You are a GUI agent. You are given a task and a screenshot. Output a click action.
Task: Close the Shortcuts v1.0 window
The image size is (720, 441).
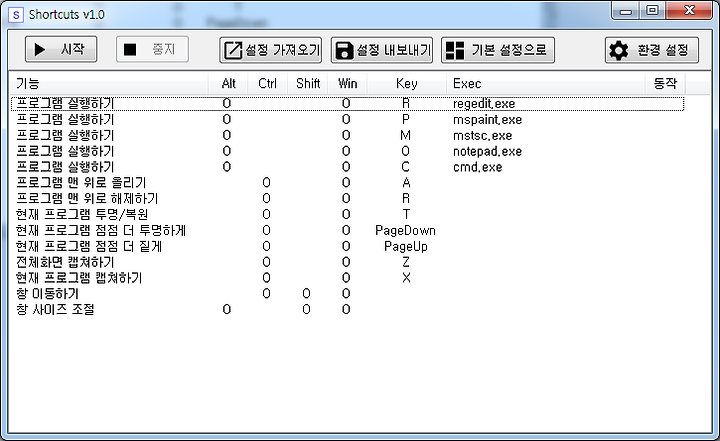click(689, 11)
